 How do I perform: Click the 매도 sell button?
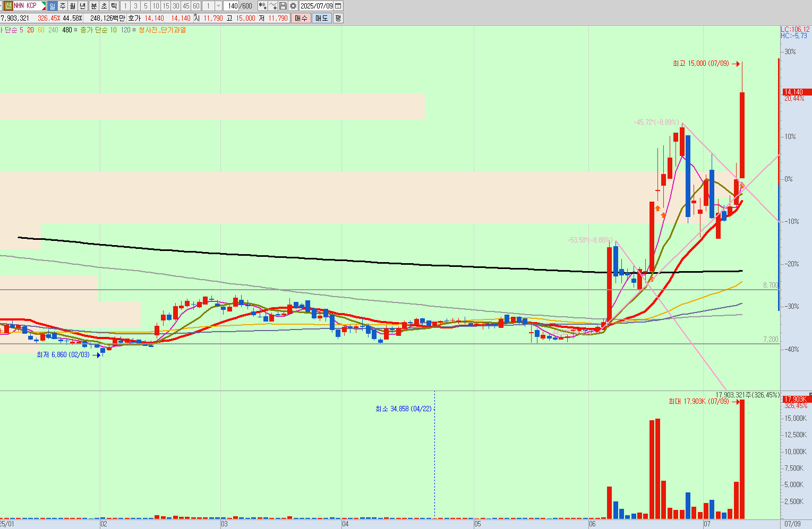(322, 18)
